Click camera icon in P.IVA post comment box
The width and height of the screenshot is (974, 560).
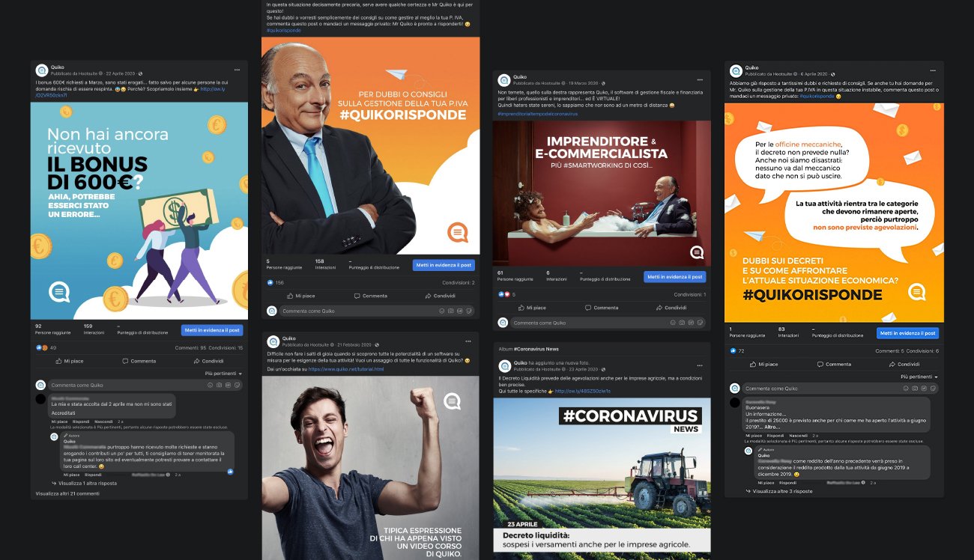pyautogui.click(x=451, y=311)
